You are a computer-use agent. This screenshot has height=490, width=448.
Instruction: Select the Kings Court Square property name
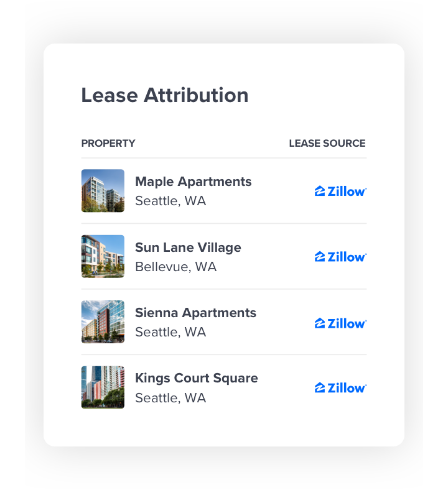point(197,379)
